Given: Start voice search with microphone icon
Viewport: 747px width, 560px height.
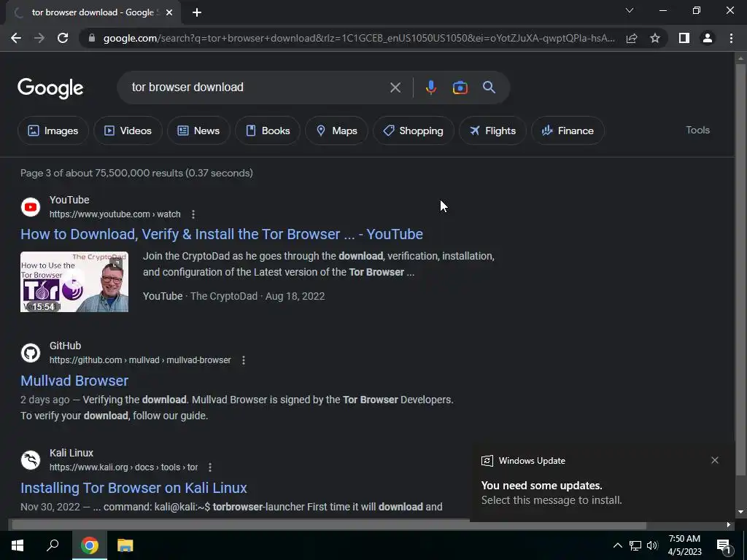Looking at the screenshot, I should [x=430, y=87].
